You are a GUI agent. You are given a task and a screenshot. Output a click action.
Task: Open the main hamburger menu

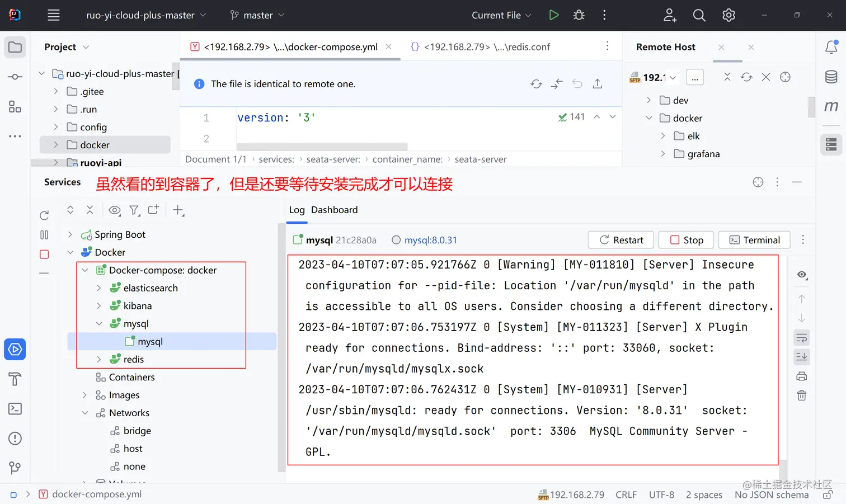pos(54,15)
